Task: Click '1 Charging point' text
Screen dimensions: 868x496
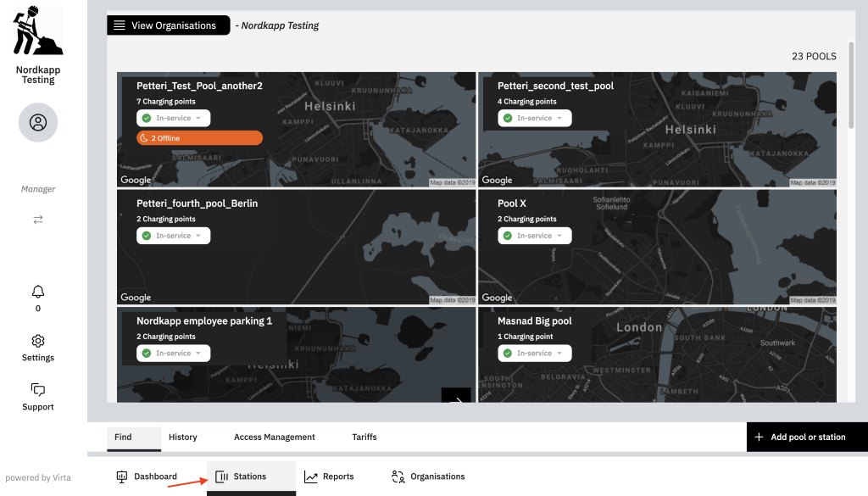Action: (526, 337)
